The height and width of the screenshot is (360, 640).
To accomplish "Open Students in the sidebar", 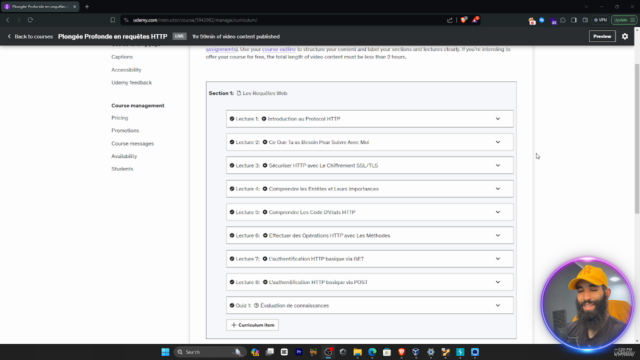I will 122,169.
